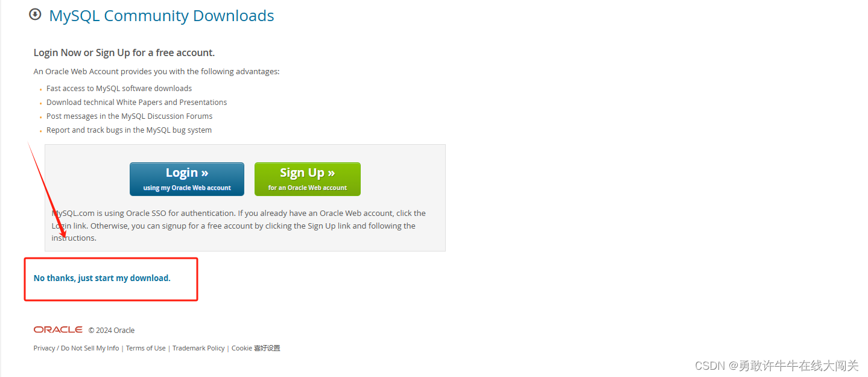
Task: Open Privacy / Do Not Sell My Info
Action: [x=77, y=348]
